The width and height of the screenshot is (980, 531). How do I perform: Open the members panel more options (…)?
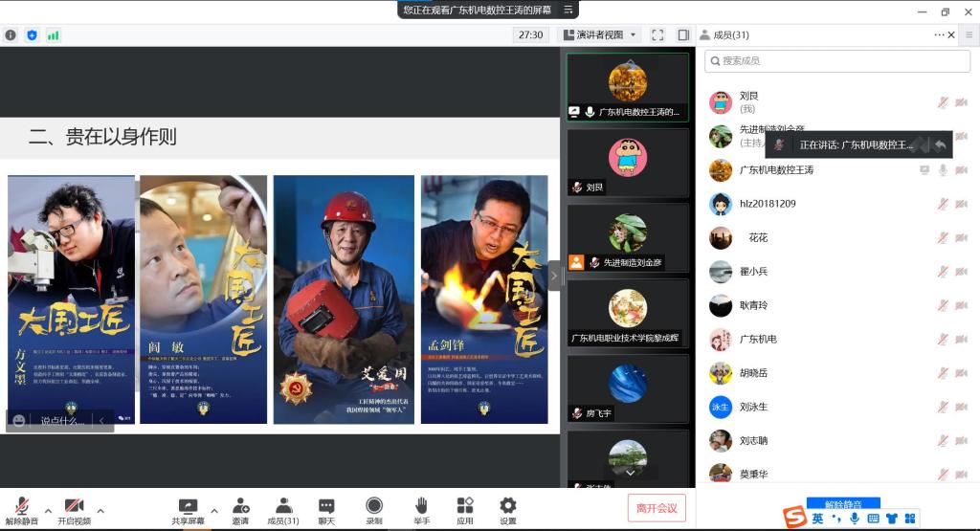[x=939, y=34]
